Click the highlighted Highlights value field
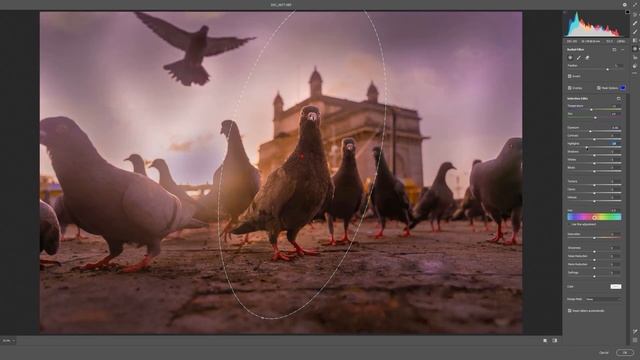This screenshot has width=640, height=360. click(615, 144)
